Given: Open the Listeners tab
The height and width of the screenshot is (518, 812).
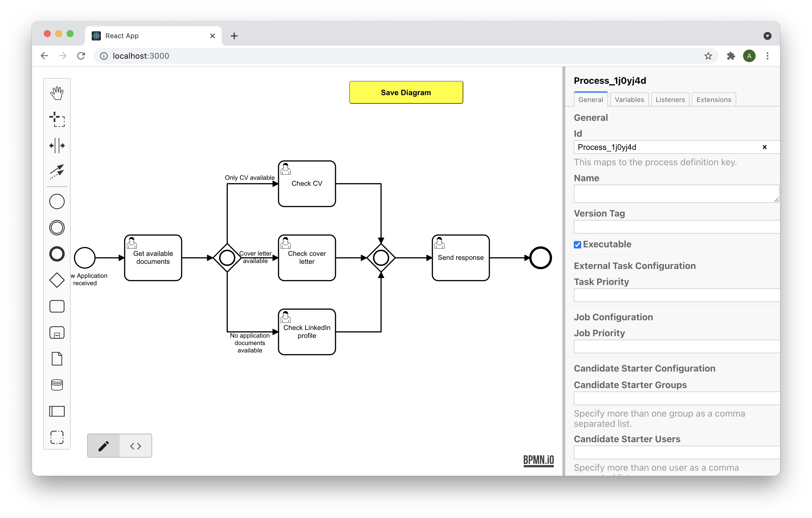Looking at the screenshot, I should 670,100.
